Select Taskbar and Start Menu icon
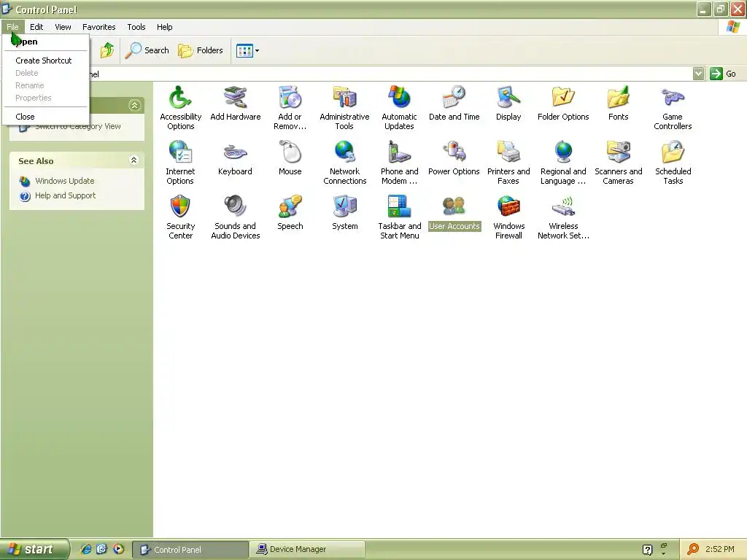 pyautogui.click(x=399, y=206)
